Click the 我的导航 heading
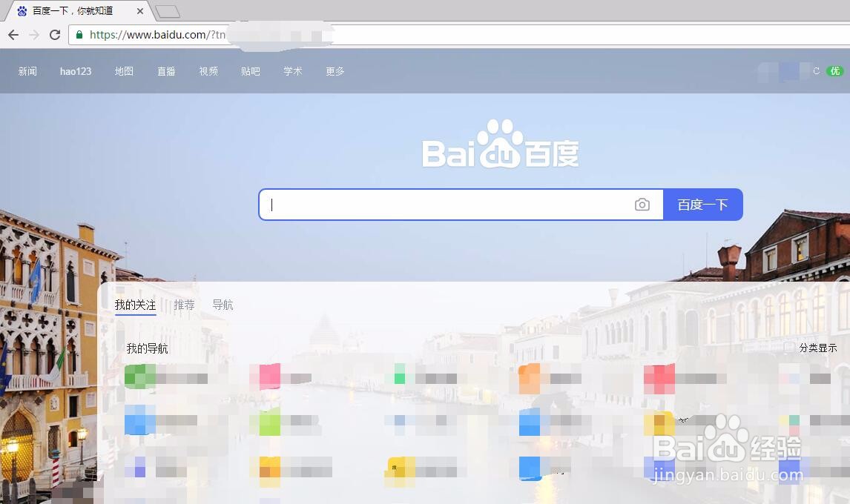 tap(148, 348)
